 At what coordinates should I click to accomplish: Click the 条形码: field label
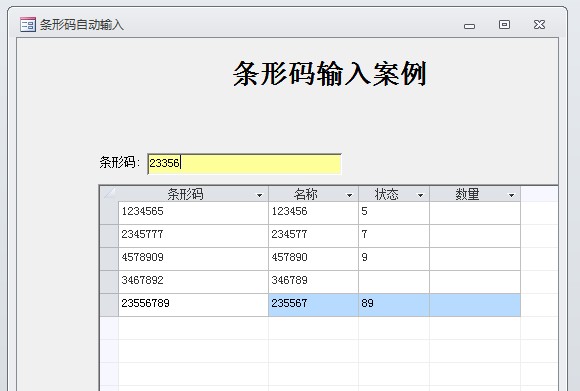click(119, 162)
